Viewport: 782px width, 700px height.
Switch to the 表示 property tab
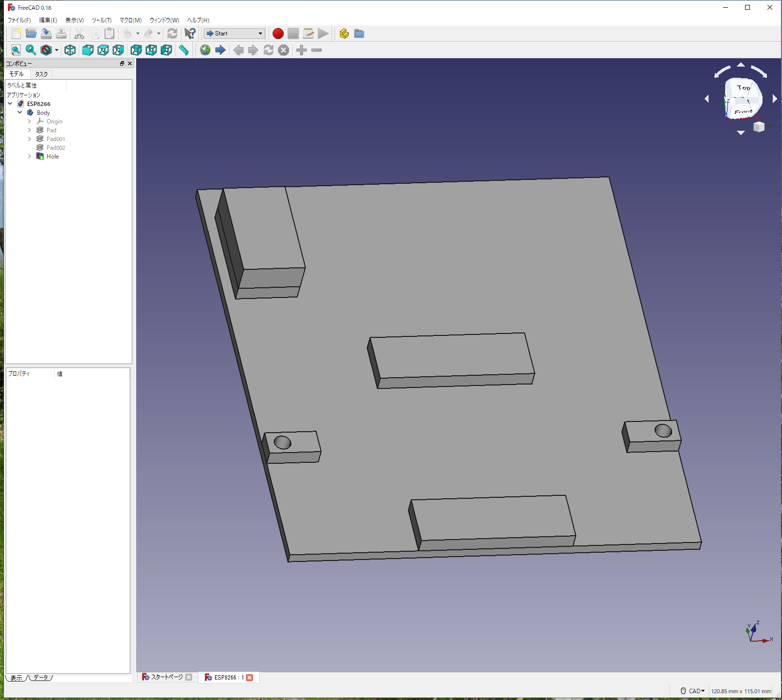point(17,678)
